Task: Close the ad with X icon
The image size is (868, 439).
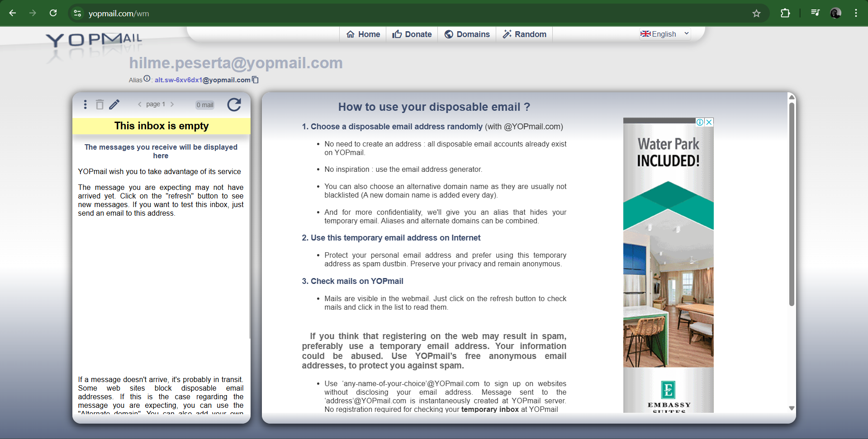Action: click(x=709, y=122)
